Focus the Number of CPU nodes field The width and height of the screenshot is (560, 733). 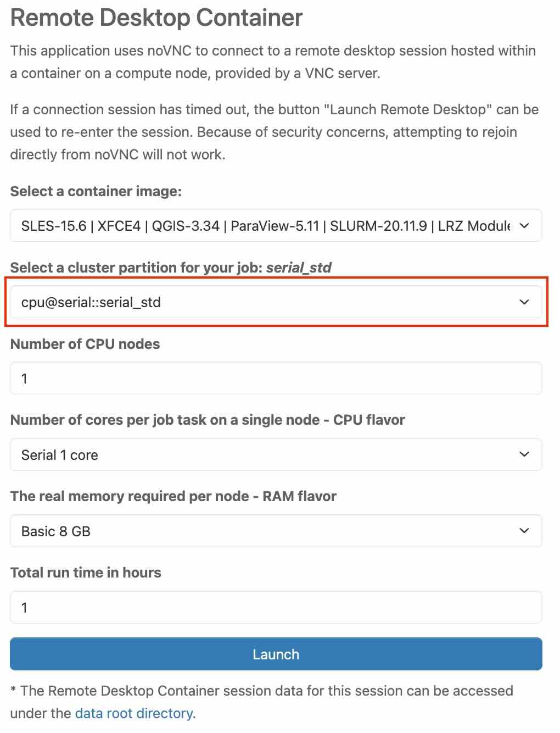tap(276, 378)
